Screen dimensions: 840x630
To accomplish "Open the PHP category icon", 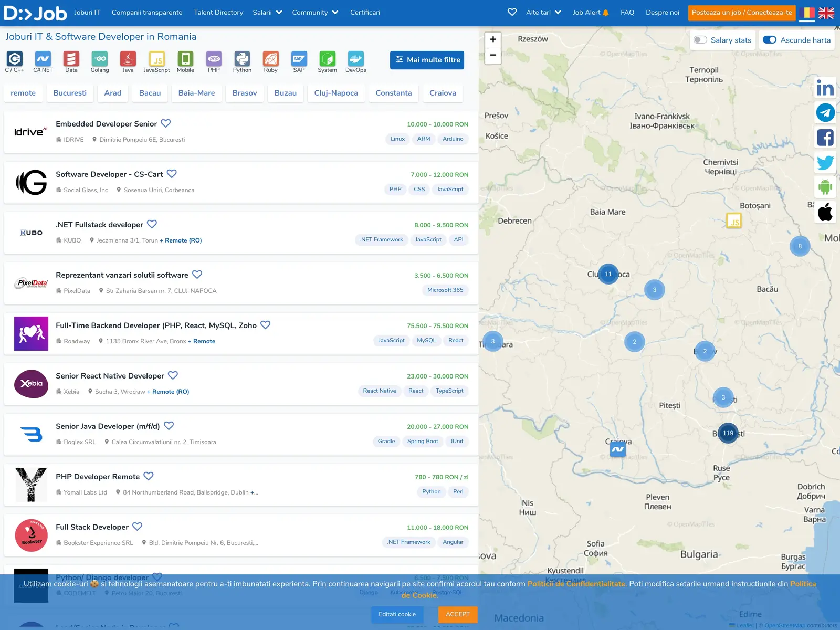I will click(214, 58).
